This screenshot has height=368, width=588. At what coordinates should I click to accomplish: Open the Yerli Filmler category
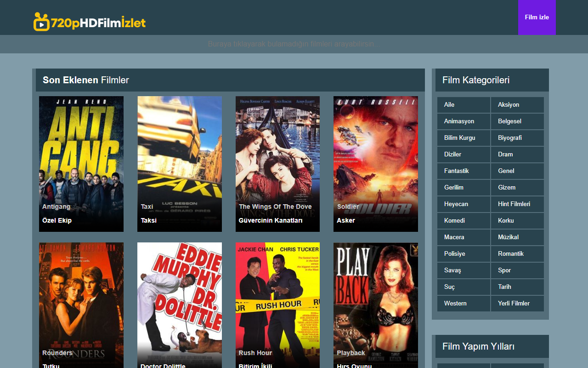tap(517, 304)
